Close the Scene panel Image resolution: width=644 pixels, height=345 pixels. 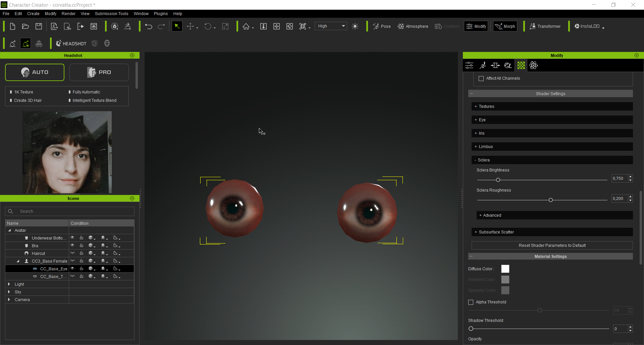[x=132, y=198]
